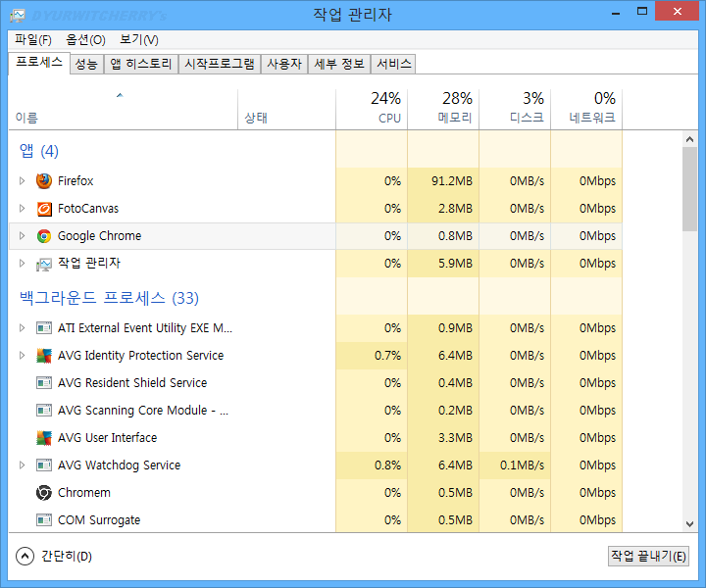706x588 pixels.
Task: Switch to the 성능 tab
Action: tap(86, 64)
